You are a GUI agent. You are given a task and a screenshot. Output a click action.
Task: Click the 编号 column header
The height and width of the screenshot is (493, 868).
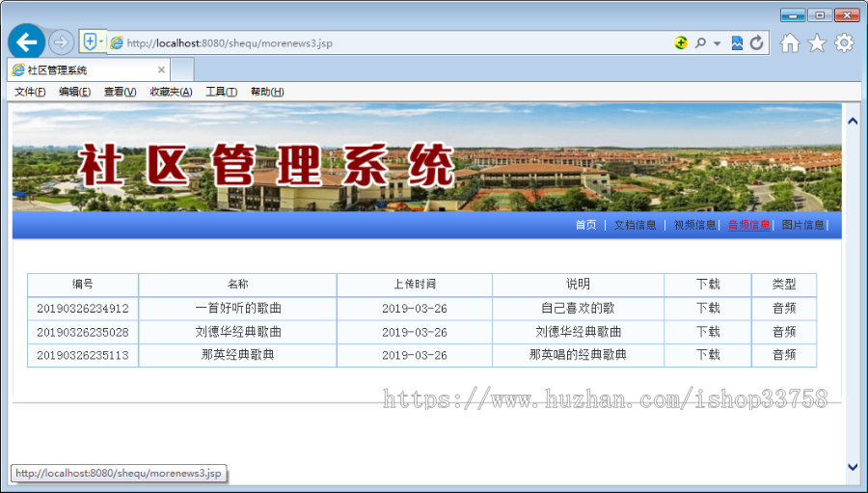click(83, 285)
